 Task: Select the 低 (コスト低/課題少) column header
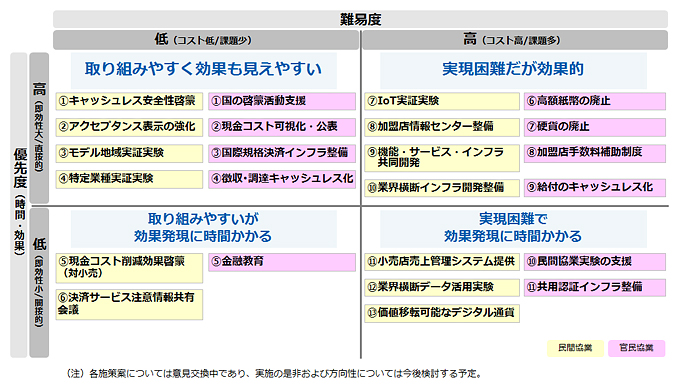click(x=206, y=40)
